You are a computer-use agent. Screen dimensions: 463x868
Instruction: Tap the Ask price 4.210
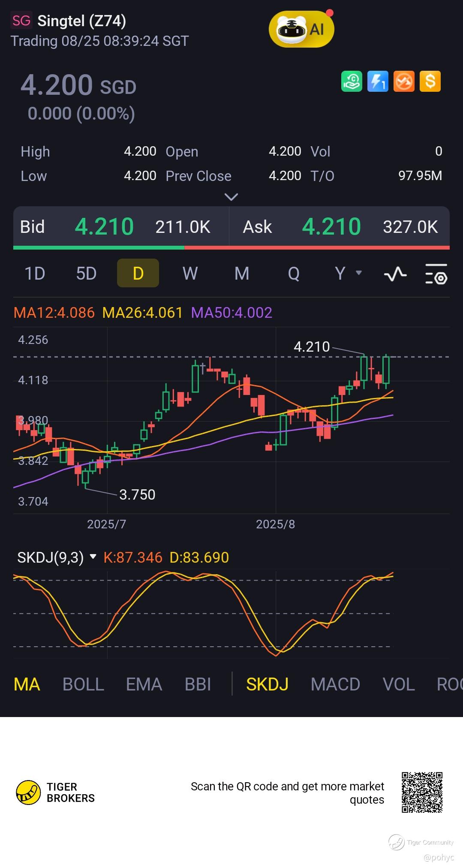coord(331,226)
